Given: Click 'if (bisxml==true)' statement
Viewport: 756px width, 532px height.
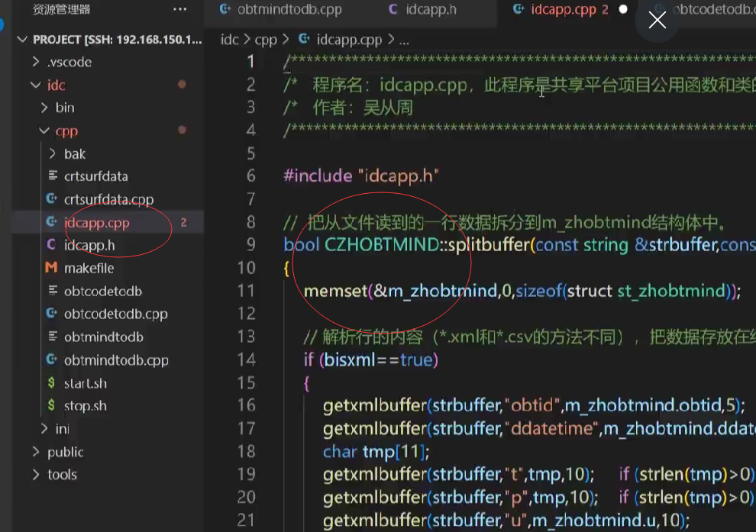Looking at the screenshot, I should coord(371,360).
